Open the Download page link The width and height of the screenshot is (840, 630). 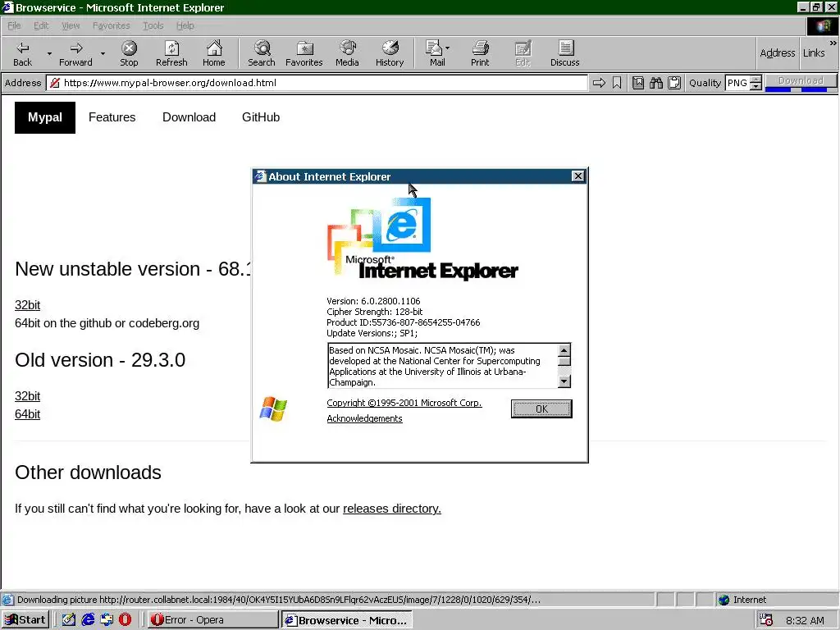[x=189, y=117]
